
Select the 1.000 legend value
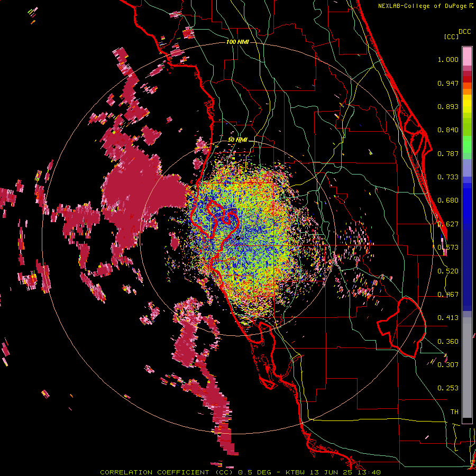click(448, 59)
